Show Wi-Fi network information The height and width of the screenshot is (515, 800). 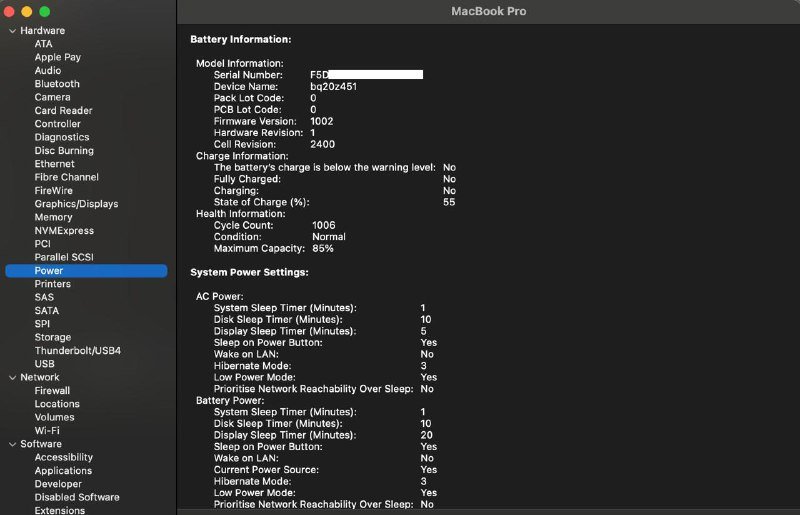tap(47, 430)
